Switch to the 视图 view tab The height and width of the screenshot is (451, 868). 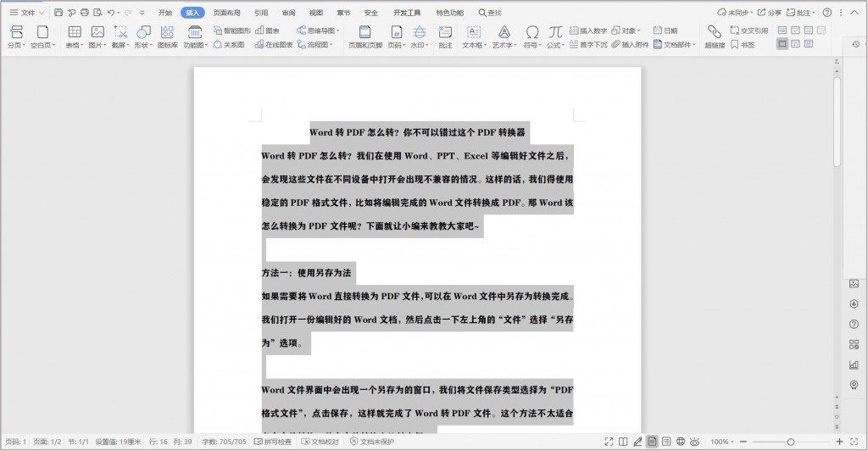point(316,12)
